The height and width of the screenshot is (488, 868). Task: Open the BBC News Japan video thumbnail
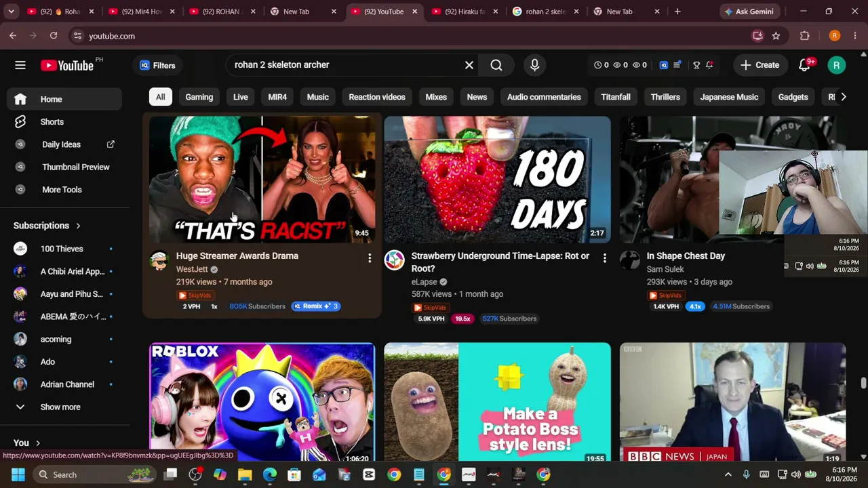[732, 402]
